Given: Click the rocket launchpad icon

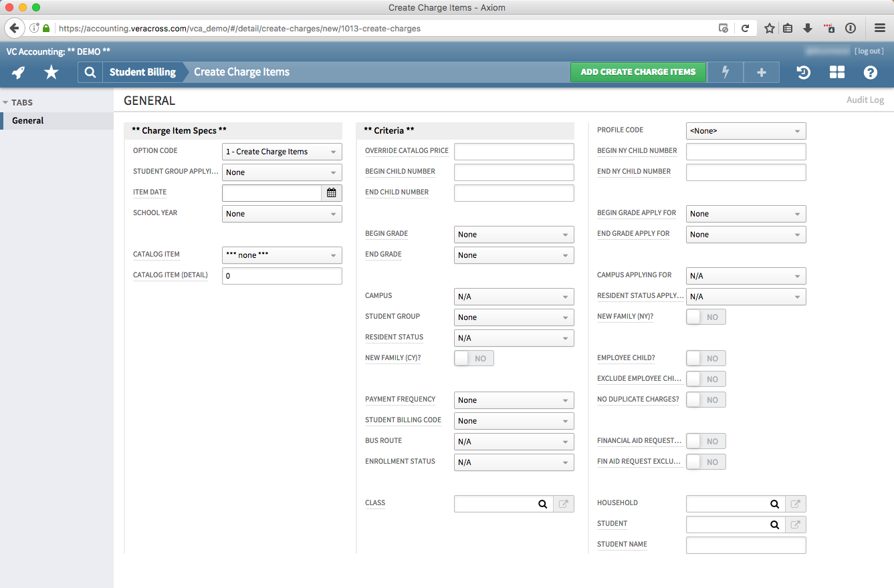Looking at the screenshot, I should point(19,72).
